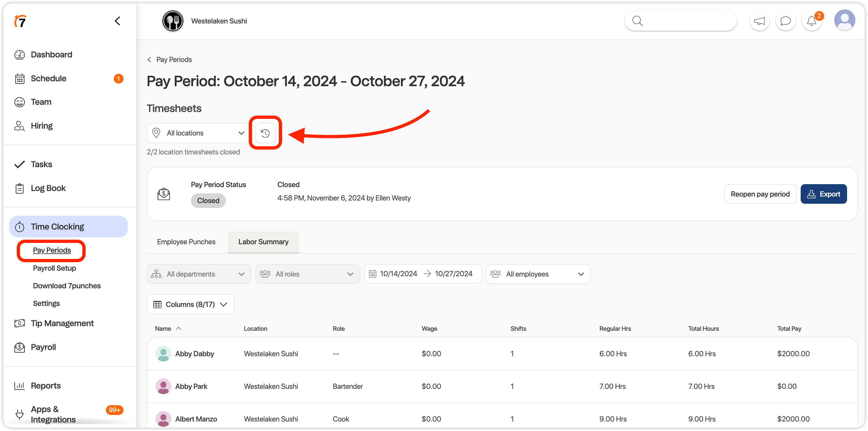Click Albert Manzo's avatar

163,419
